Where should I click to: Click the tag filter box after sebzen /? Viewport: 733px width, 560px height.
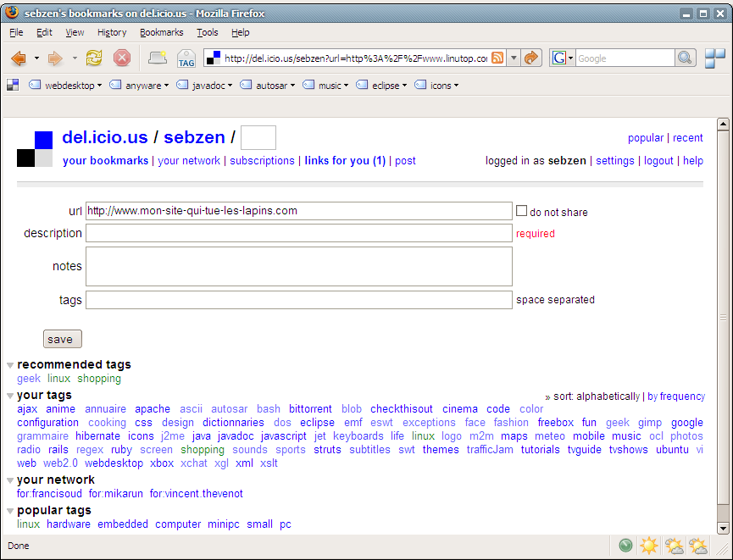tap(258, 137)
